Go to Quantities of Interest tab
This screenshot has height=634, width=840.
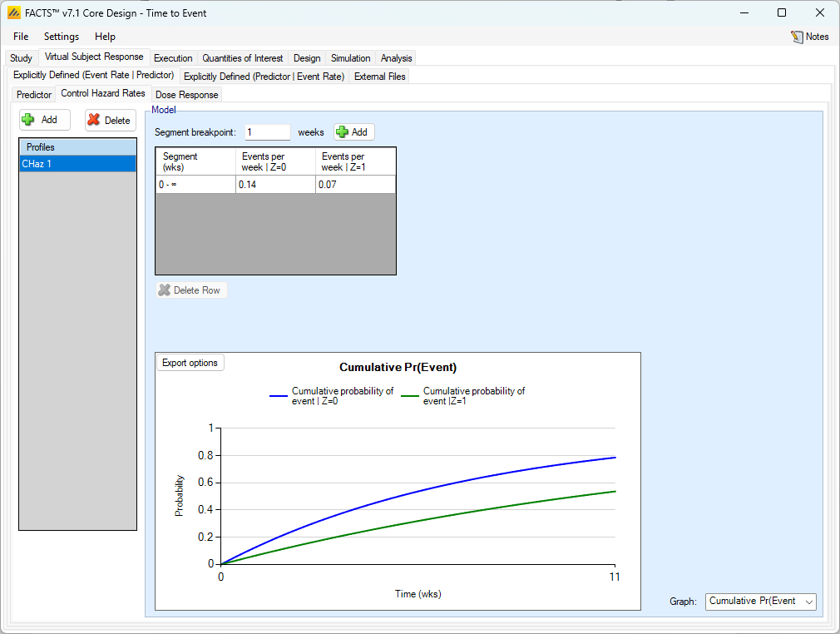pos(243,58)
